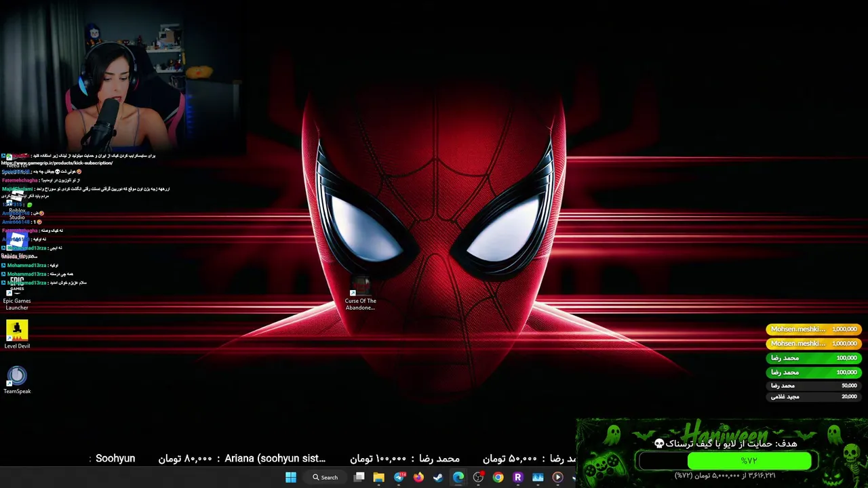The height and width of the screenshot is (488, 868).
Task: Click the Haniween banner title
Action: 724,431
